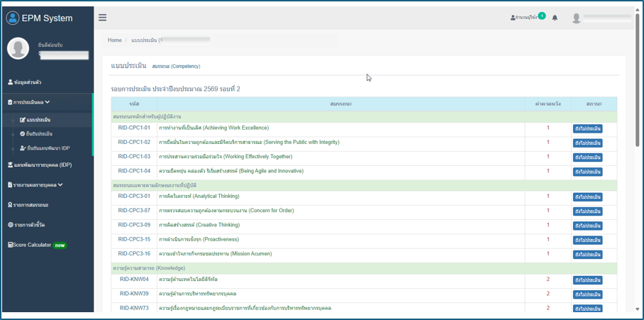Click the RID-KNW04 code cell
This screenshot has width=644, height=320.
click(x=134, y=280)
